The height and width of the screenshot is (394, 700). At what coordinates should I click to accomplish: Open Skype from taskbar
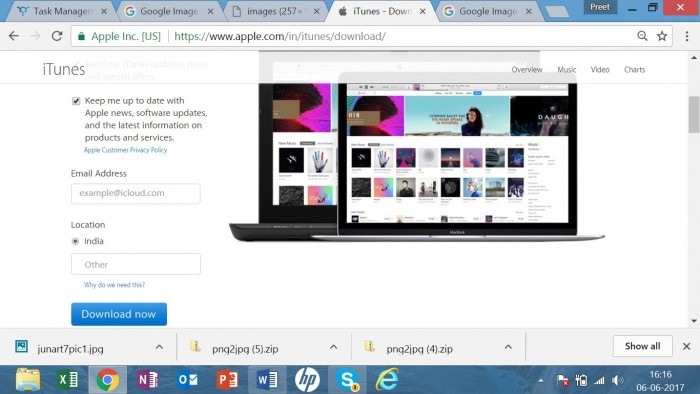[347, 380]
